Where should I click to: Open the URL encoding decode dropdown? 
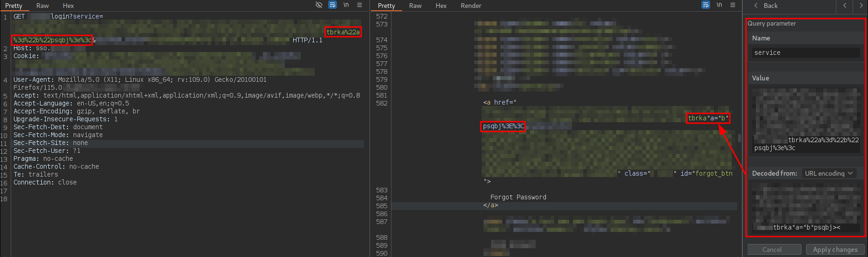tap(829, 173)
